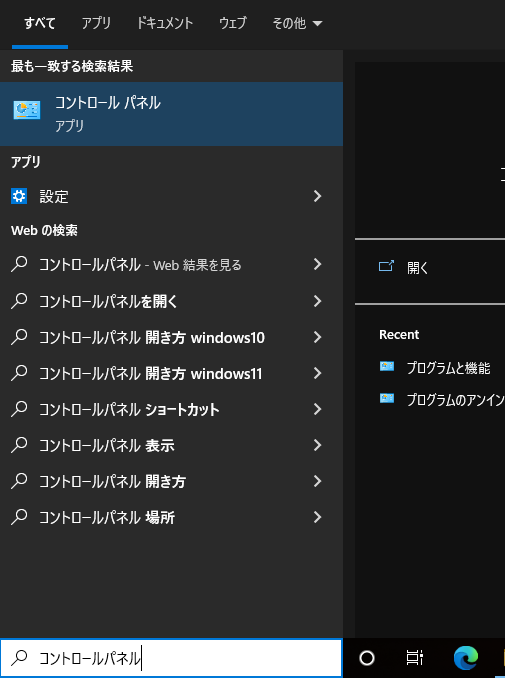The height and width of the screenshot is (678, 505).
Task: Select the コントロールパネル 表示 suggestion text
Action: click(107, 445)
